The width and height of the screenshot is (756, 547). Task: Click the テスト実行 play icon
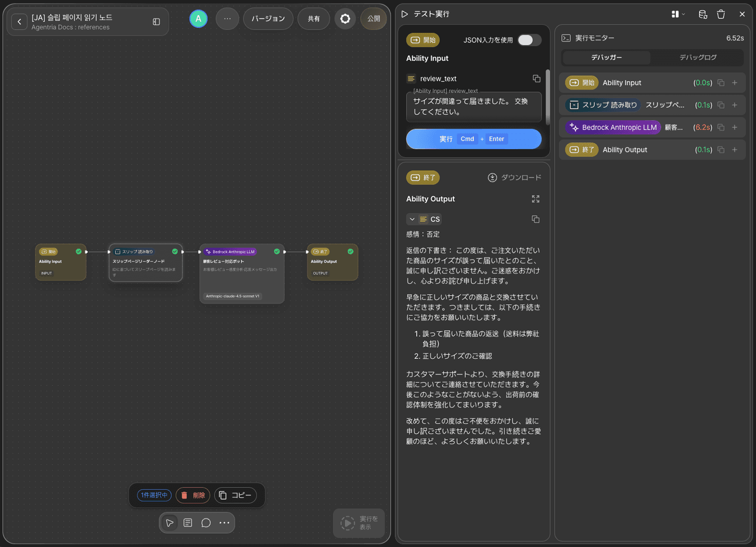[x=405, y=14]
